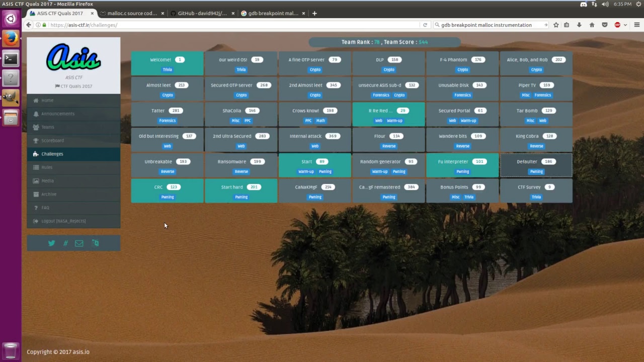The image size is (644, 362).
Task: Click the Firefox home icon
Action: (x=592, y=25)
